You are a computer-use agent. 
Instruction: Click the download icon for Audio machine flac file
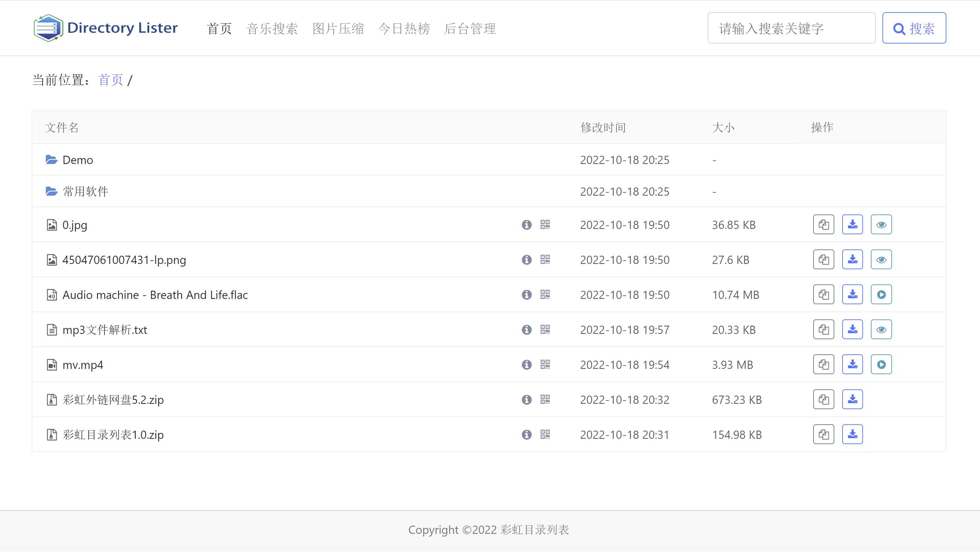pyautogui.click(x=853, y=295)
